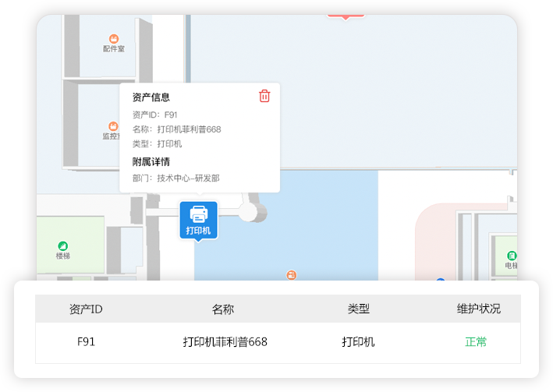Click the 类型 column header

[x=358, y=309]
